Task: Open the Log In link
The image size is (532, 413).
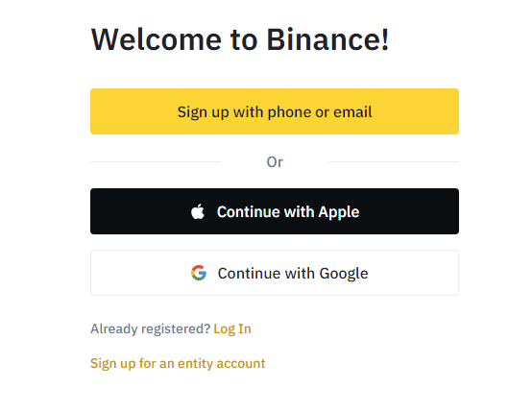Action: coord(232,328)
